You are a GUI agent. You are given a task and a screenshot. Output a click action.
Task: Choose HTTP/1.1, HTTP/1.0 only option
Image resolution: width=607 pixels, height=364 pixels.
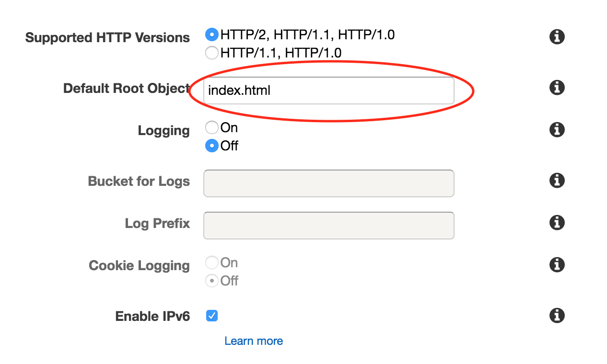[211, 53]
